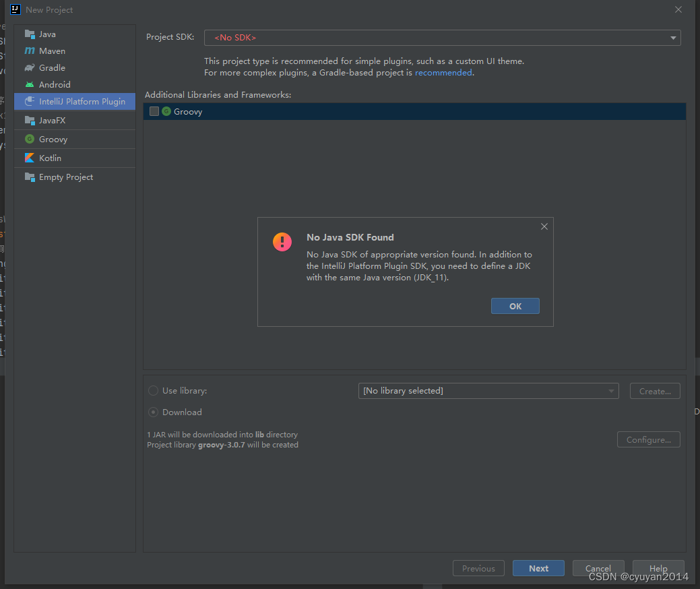
Task: Click the Next button
Action: click(538, 568)
